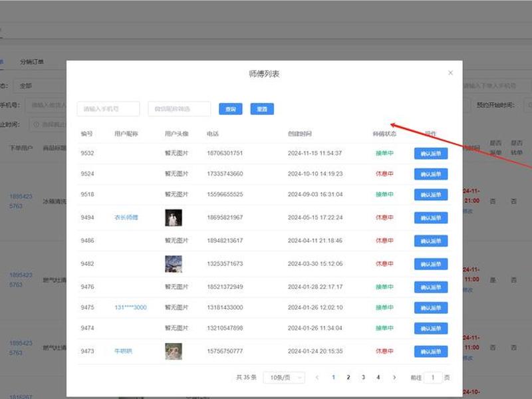Click phone number 13253571673
Image resolution: width=532 pixels, height=399 pixels.
click(x=225, y=263)
